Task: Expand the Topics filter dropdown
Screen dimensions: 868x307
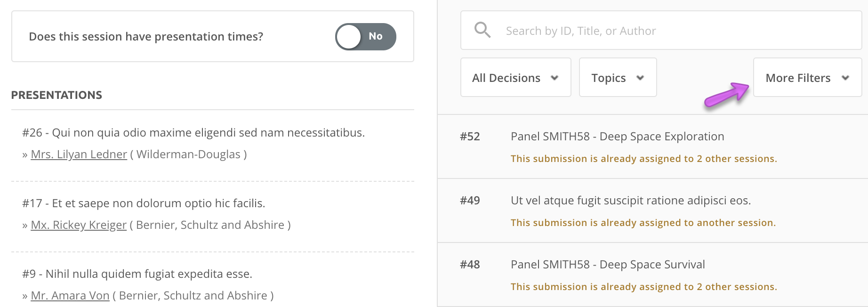Action: (x=617, y=78)
